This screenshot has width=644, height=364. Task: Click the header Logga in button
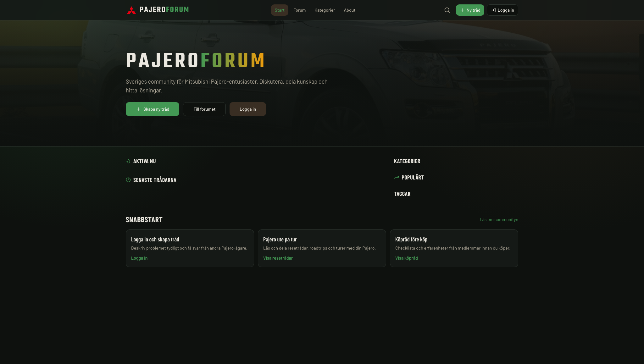pyautogui.click(x=502, y=10)
